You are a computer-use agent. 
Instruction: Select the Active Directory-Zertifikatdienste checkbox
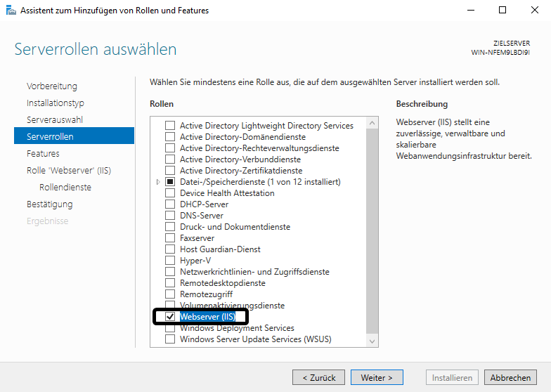pyautogui.click(x=170, y=170)
